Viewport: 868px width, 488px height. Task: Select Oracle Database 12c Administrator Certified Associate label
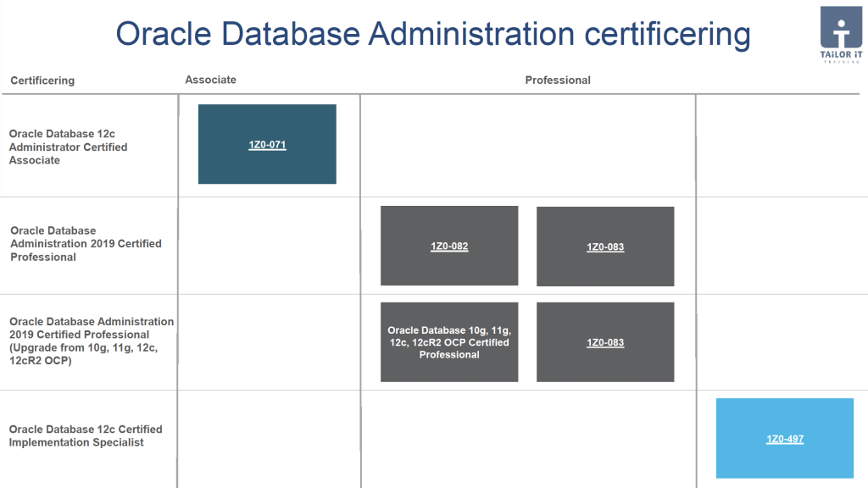[68, 147]
